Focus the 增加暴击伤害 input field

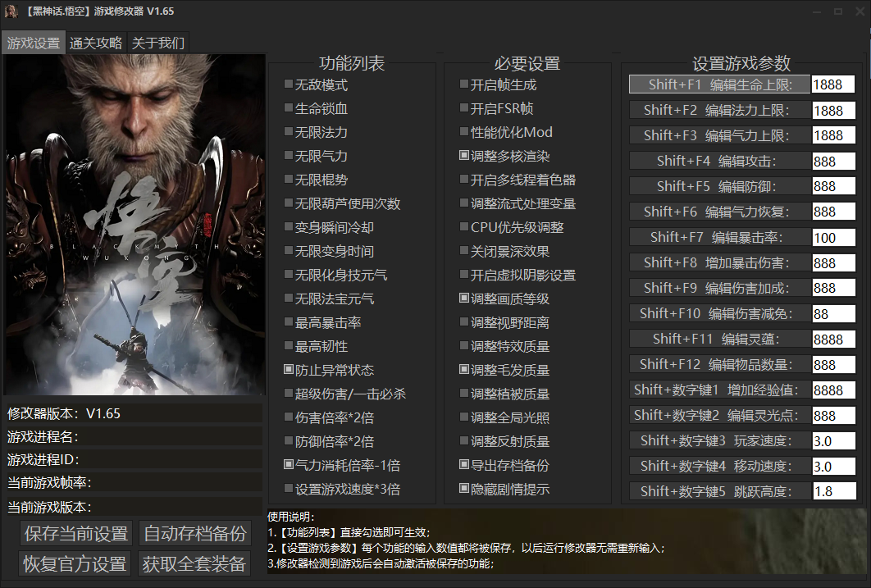833,262
